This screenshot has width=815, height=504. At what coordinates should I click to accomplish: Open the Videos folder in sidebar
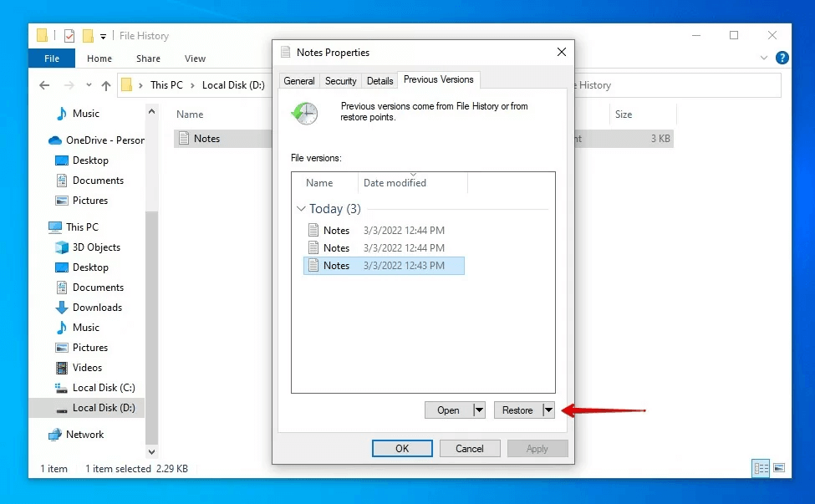click(x=86, y=368)
